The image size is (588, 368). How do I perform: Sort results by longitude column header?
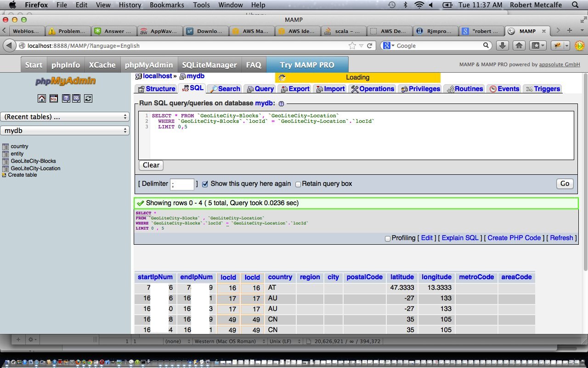(x=436, y=277)
